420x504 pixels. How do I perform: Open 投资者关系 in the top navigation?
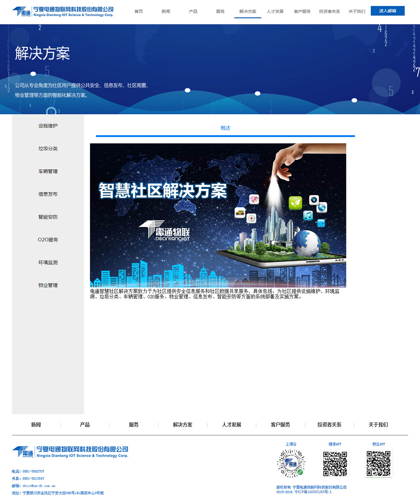[x=330, y=11]
